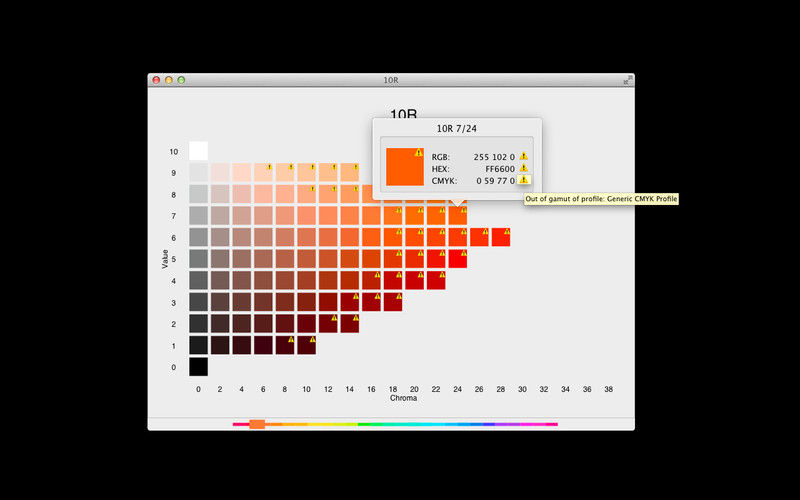Viewport: 800px width, 500px height.
Task: Select the swatch at value 8, chroma 10
Action: pyautogui.click(x=307, y=194)
